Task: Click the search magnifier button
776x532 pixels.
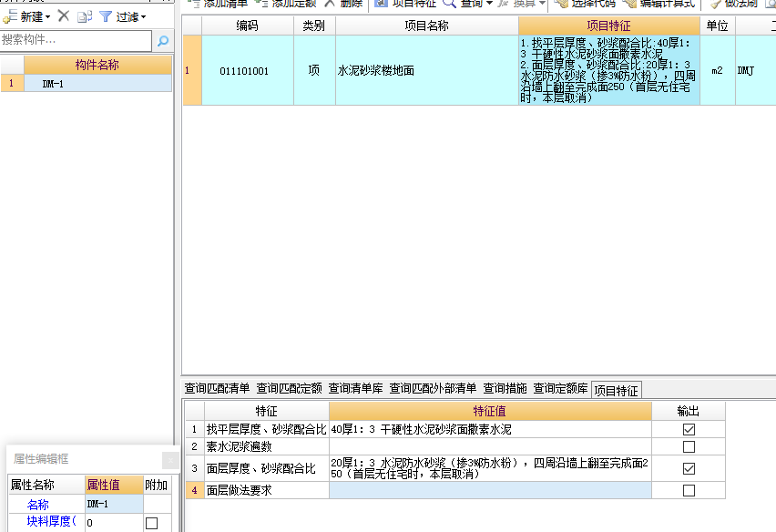Action: coord(163,41)
